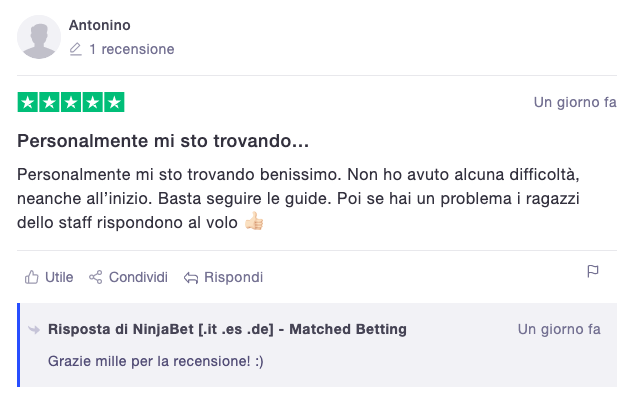
Task: Click the pencil icon next to 1 recensione
Action: point(76,49)
